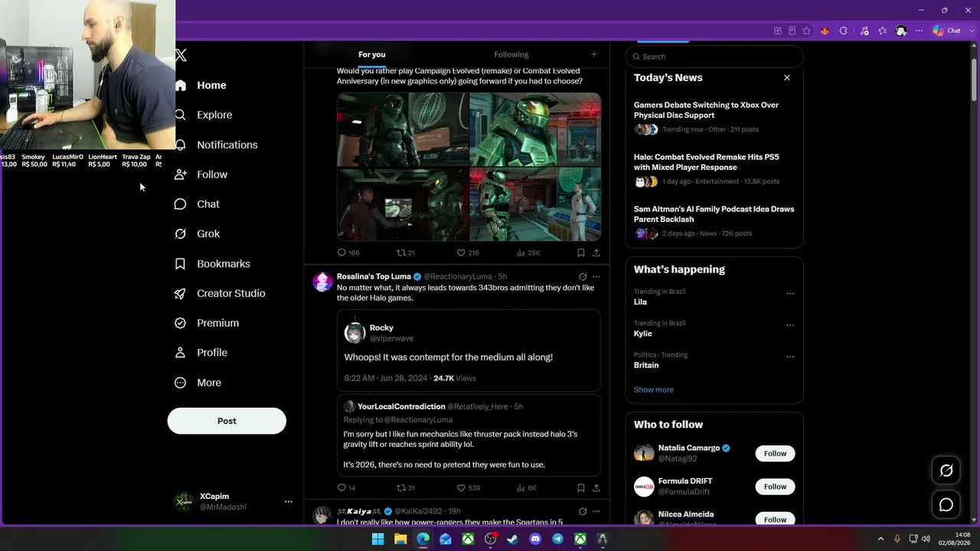The height and width of the screenshot is (551, 980).
Task: Open the bottom-right Halo screenshot
Action: [x=535, y=204]
